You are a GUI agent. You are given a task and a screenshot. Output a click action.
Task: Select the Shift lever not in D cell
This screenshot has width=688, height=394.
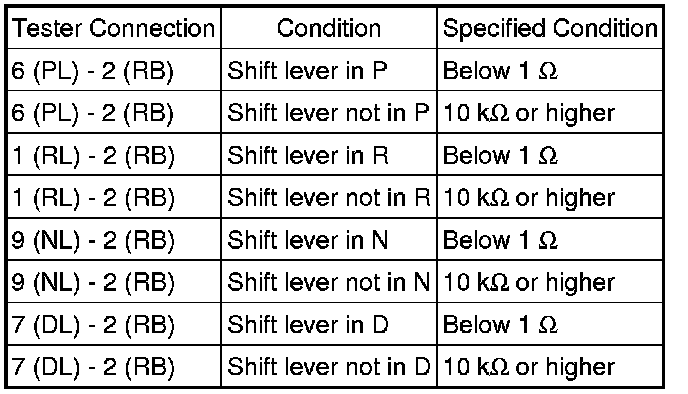point(329,366)
